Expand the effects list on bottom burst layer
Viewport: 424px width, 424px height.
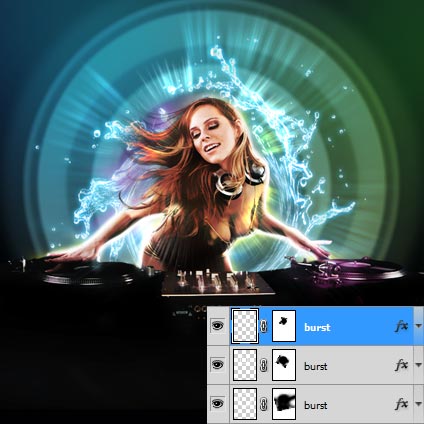419,404
